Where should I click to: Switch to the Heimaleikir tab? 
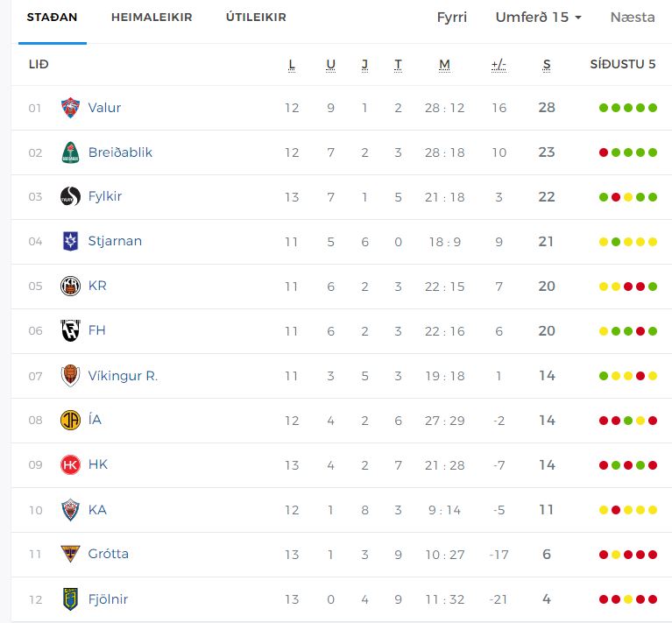(152, 18)
